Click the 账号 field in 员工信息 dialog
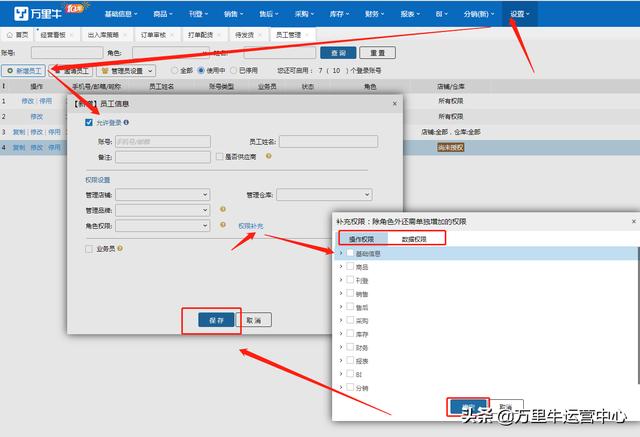The width and height of the screenshot is (640, 437). pos(163,142)
